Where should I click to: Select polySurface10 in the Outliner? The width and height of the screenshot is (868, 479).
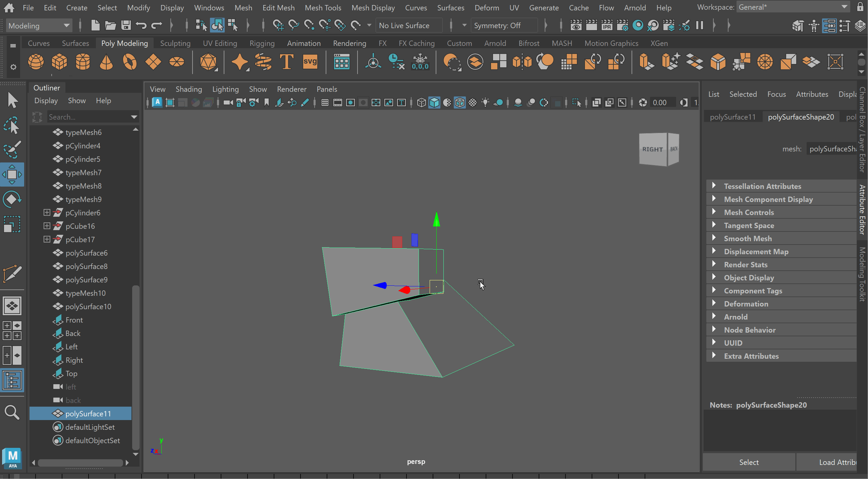88,306
